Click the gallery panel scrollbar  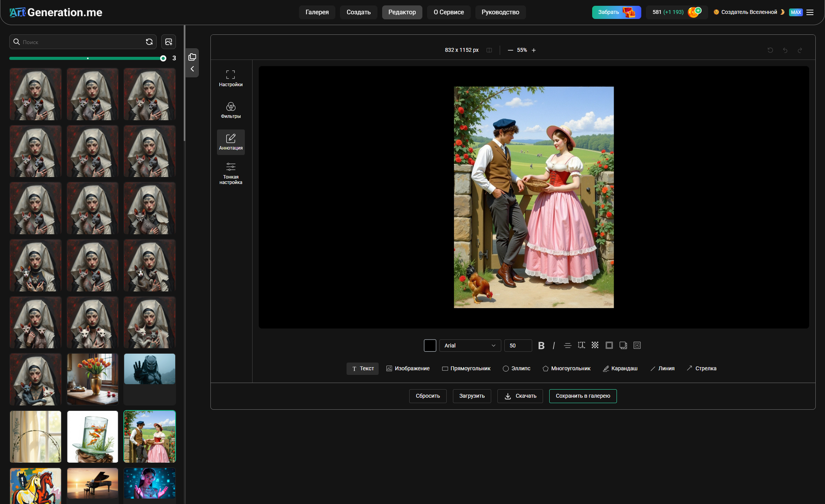(x=184, y=84)
